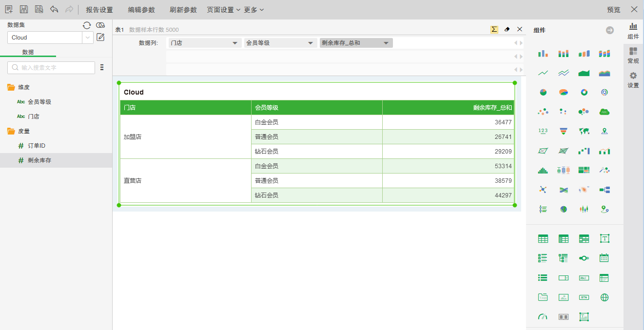Select the map component icon
The width and height of the screenshot is (644, 330).
click(x=584, y=131)
